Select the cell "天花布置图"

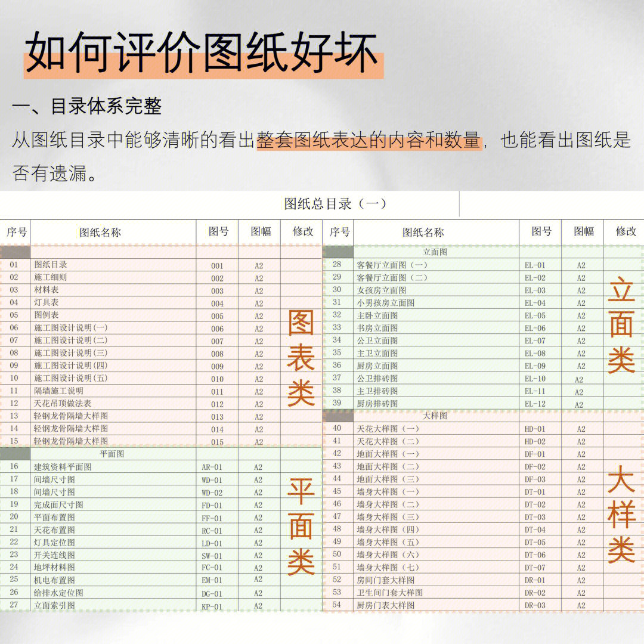pyautogui.click(x=54, y=530)
